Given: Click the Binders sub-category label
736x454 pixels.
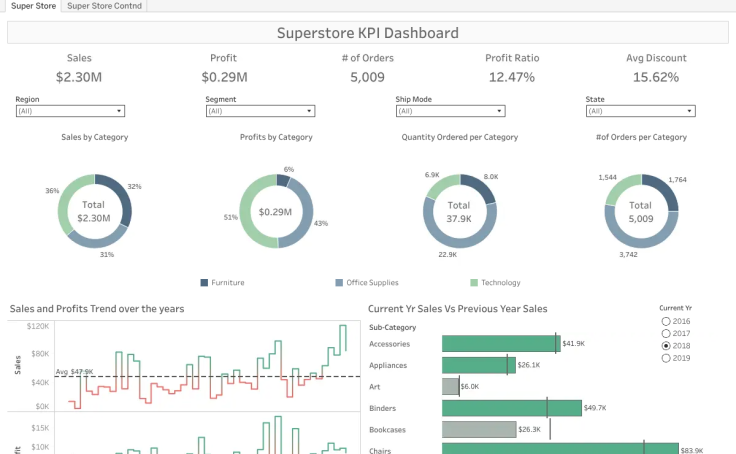Looking at the screenshot, I should click(x=383, y=408).
